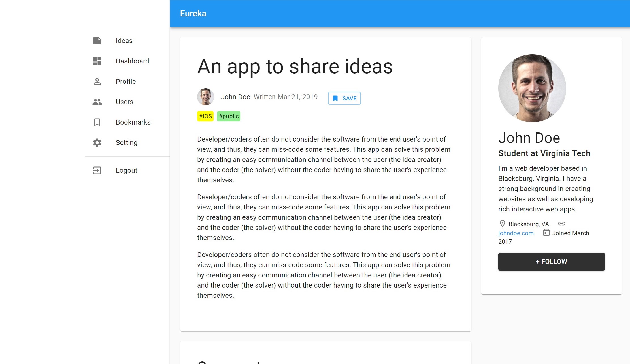Open the Dashboard menu item
The width and height of the screenshot is (630, 364).
pyautogui.click(x=132, y=61)
